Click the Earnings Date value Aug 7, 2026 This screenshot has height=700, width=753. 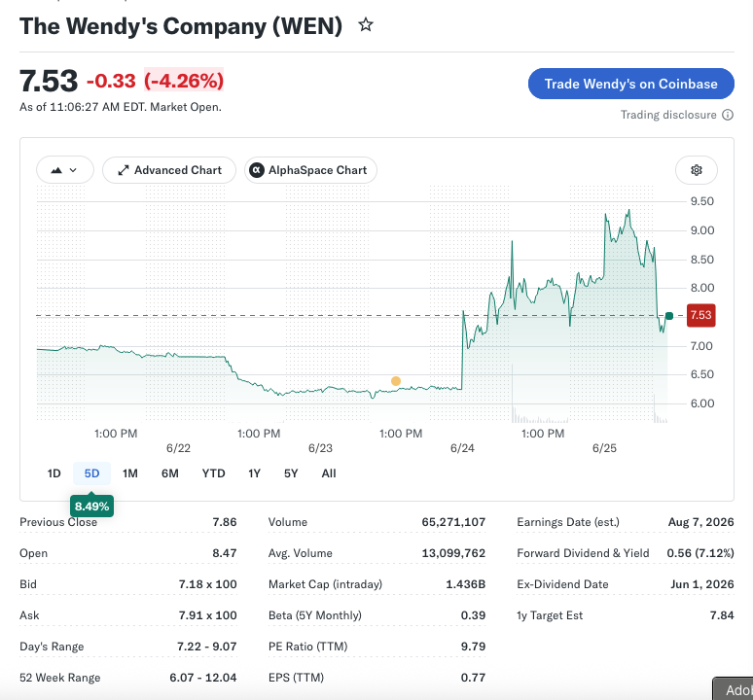pyautogui.click(x=700, y=522)
